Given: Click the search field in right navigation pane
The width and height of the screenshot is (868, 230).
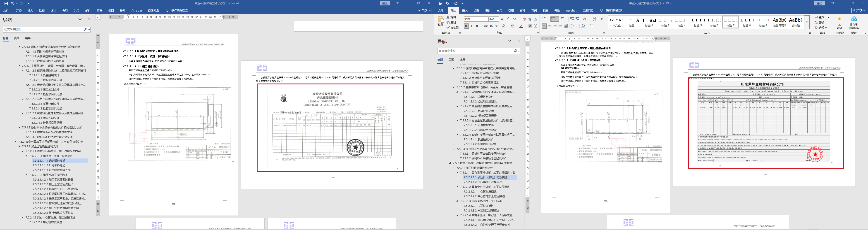Looking at the screenshot, I should click(x=475, y=51).
